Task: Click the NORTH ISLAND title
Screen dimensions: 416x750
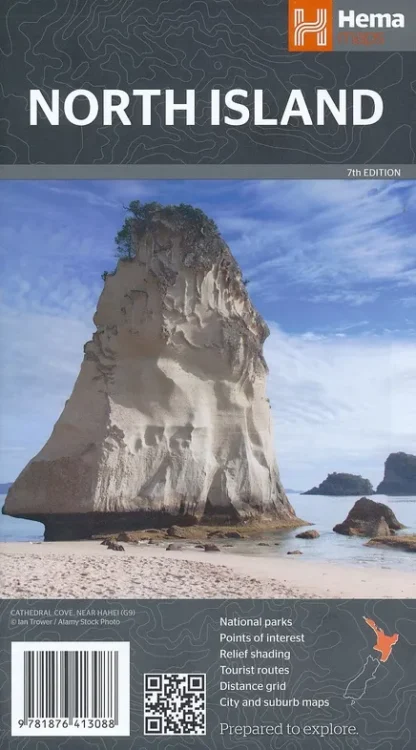Action: (206, 108)
